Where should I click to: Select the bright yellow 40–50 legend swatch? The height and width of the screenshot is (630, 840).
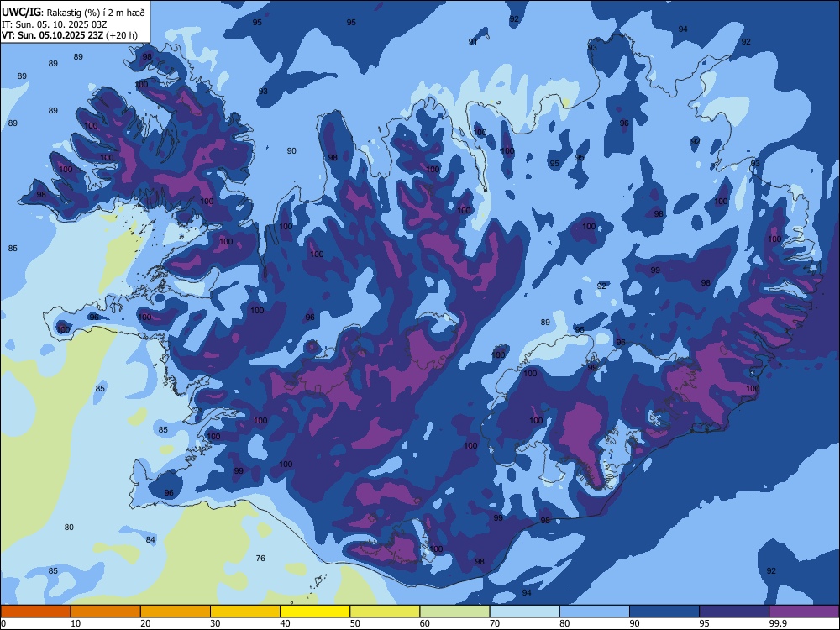[x=315, y=612]
